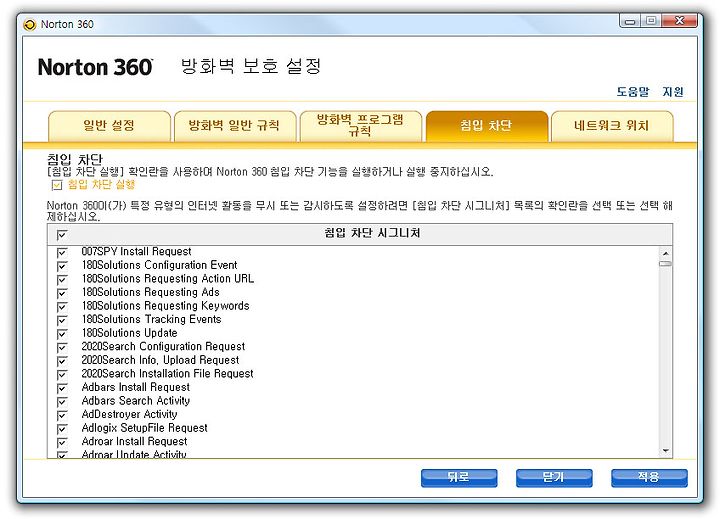Toggle 180Solutions Update checkbox
This screenshot has width=720, height=519.
(62, 334)
